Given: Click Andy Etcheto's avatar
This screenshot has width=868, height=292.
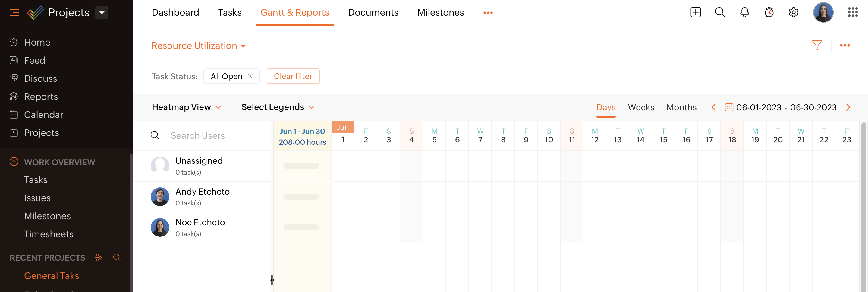Looking at the screenshot, I should [160, 197].
